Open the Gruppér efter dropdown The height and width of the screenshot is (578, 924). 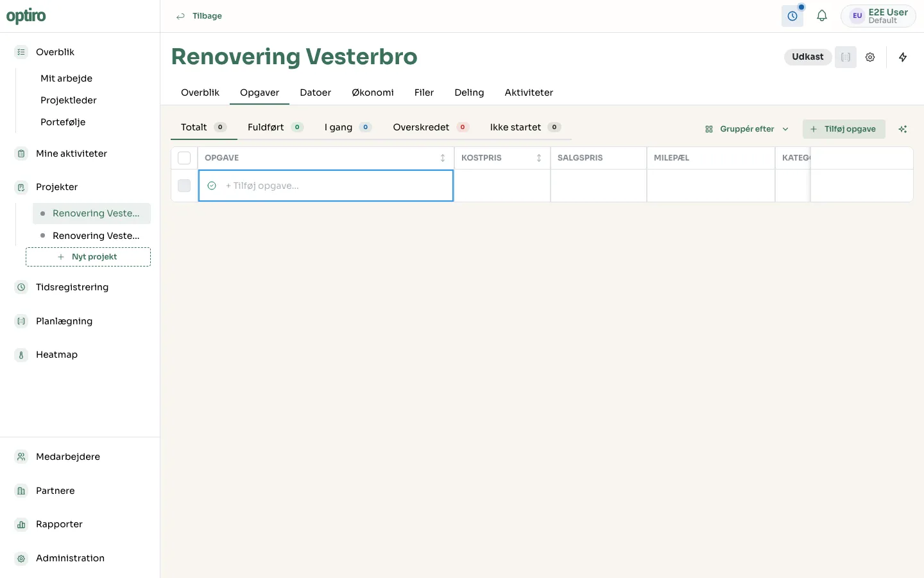pyautogui.click(x=747, y=129)
